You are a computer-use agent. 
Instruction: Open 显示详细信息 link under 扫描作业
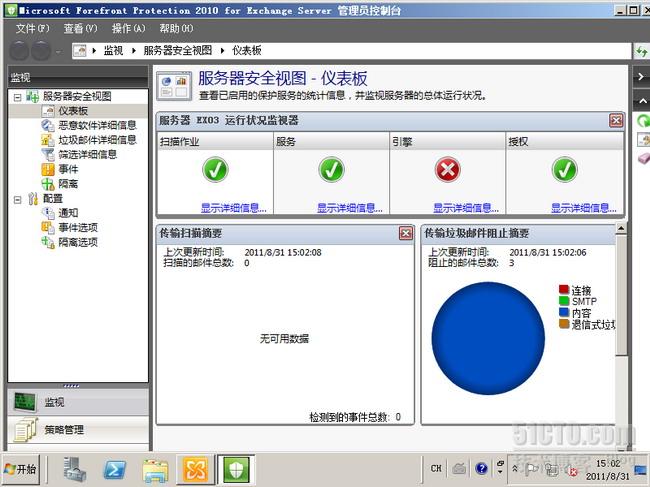[234, 208]
